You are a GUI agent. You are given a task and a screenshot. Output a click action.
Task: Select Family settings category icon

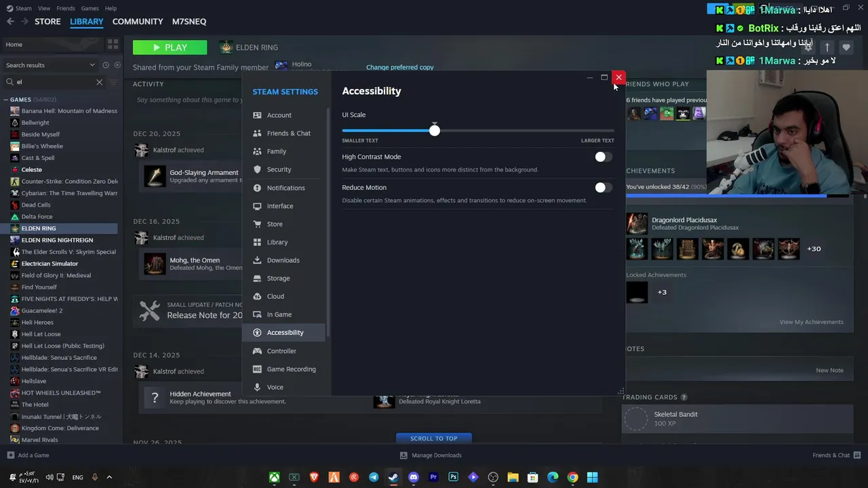pos(257,151)
